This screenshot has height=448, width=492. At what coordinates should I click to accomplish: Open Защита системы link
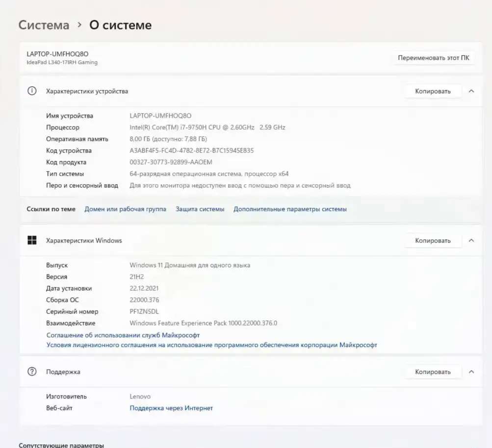point(200,209)
